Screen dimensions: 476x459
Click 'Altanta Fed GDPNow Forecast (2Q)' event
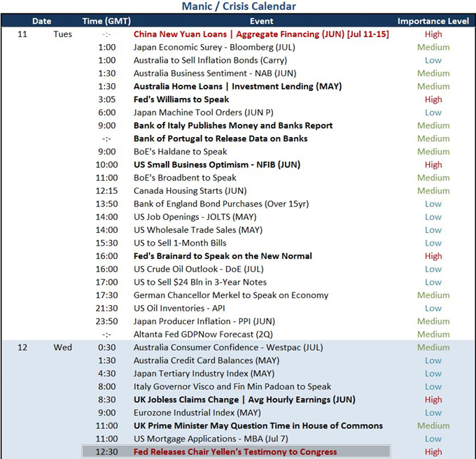click(x=203, y=334)
